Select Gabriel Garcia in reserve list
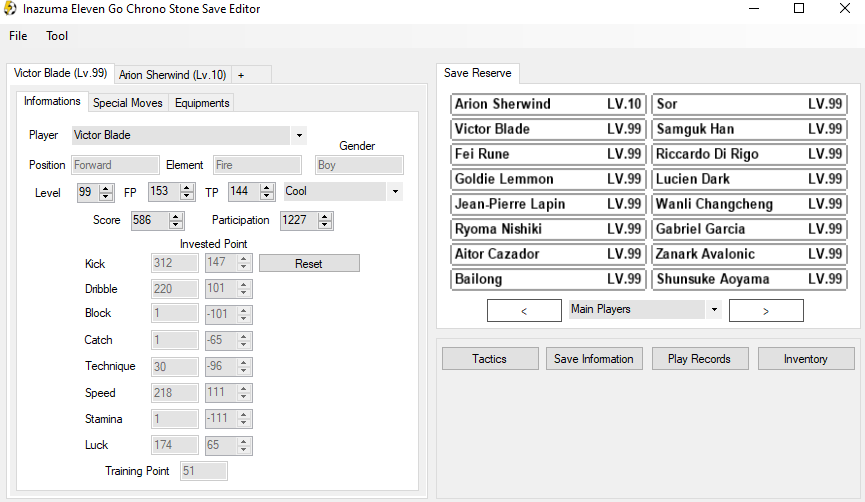 click(749, 229)
